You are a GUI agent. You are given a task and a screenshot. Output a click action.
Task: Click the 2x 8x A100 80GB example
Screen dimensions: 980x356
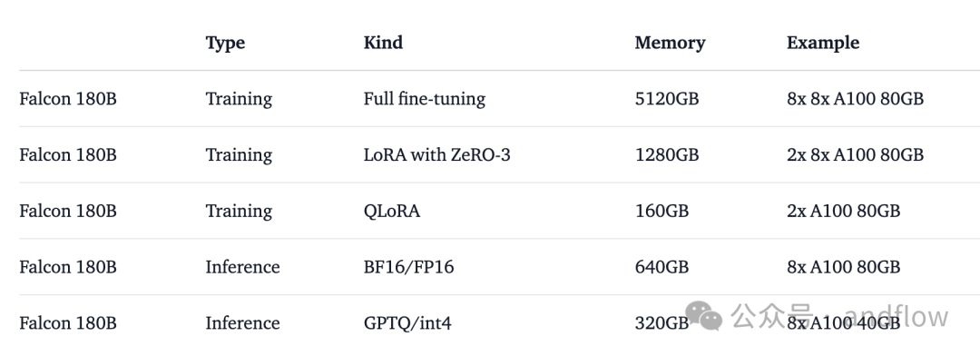tap(855, 154)
